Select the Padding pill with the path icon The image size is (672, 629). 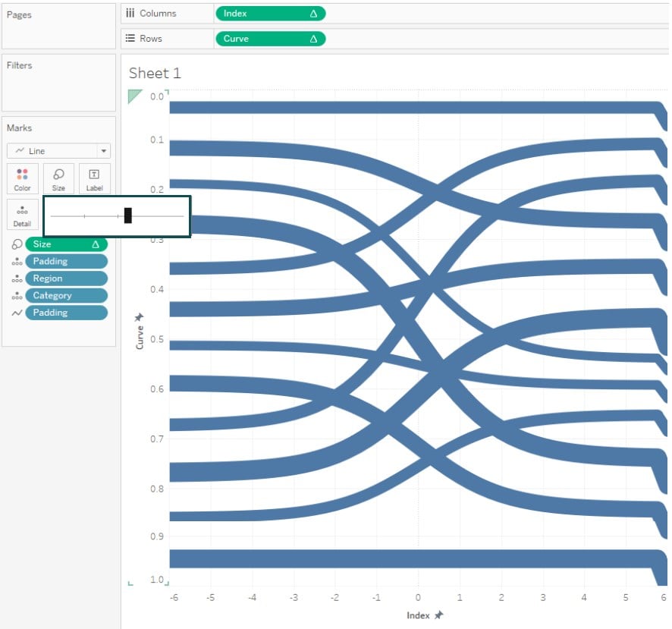67,313
